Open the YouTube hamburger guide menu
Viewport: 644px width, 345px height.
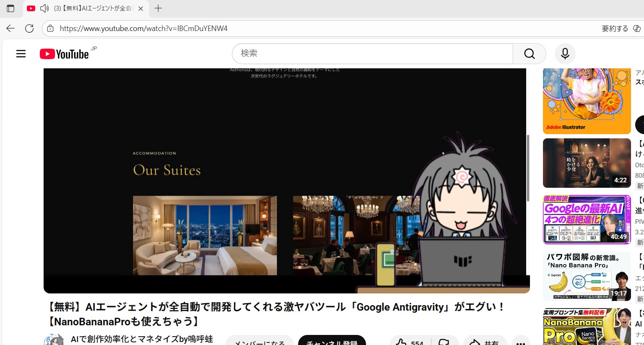21,54
